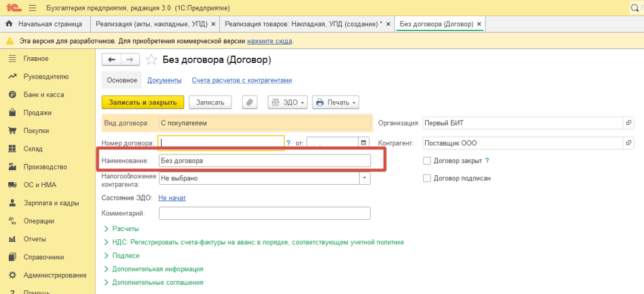Go back using the left arrow button

(x=112, y=60)
